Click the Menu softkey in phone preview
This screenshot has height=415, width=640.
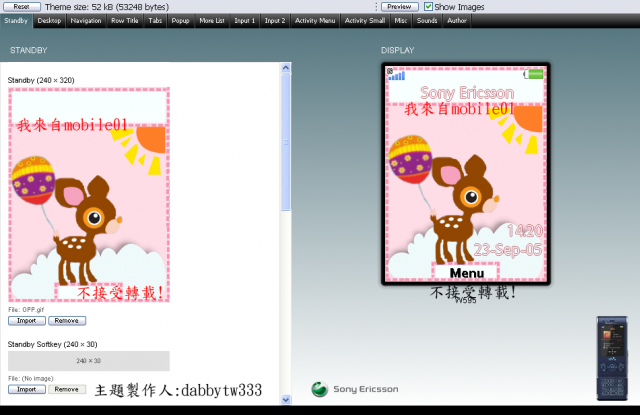467,273
